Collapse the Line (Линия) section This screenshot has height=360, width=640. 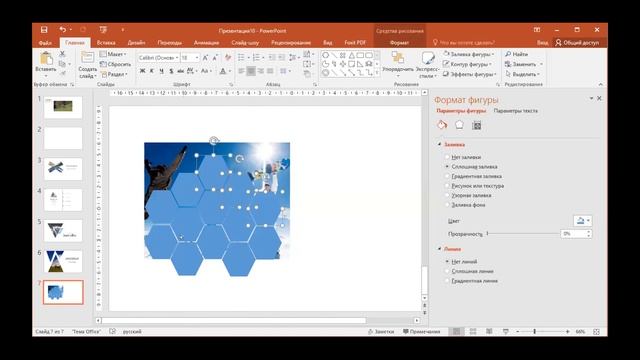pos(440,249)
